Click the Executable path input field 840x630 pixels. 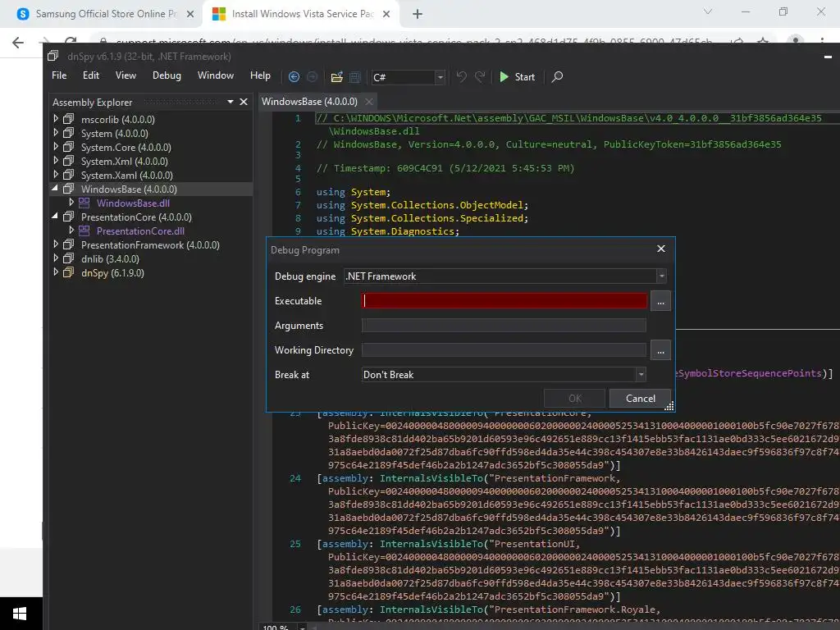[x=504, y=300]
